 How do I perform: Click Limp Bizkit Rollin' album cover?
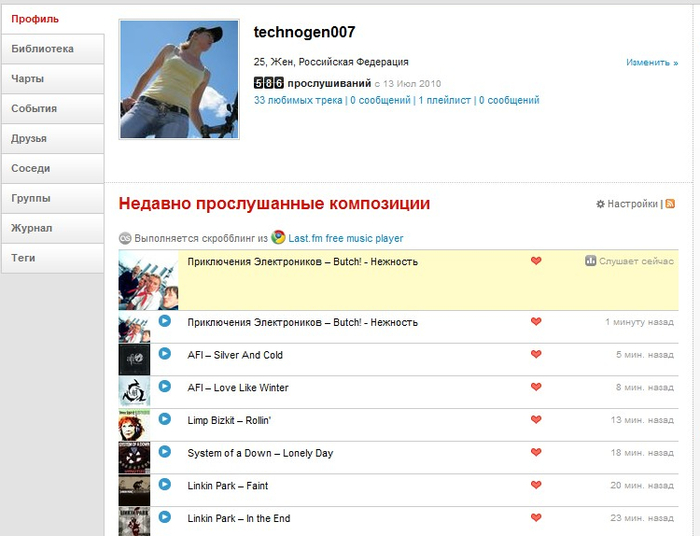click(x=134, y=425)
